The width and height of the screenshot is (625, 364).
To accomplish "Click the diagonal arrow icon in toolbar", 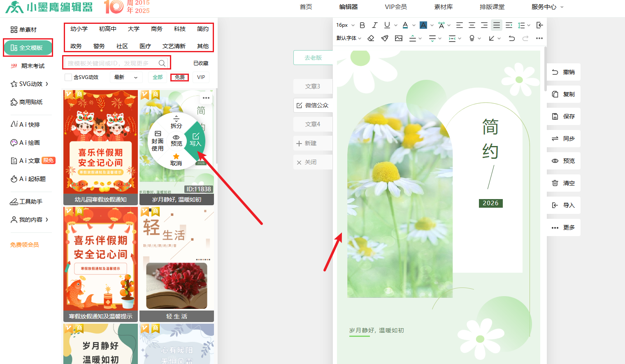I will tap(492, 38).
